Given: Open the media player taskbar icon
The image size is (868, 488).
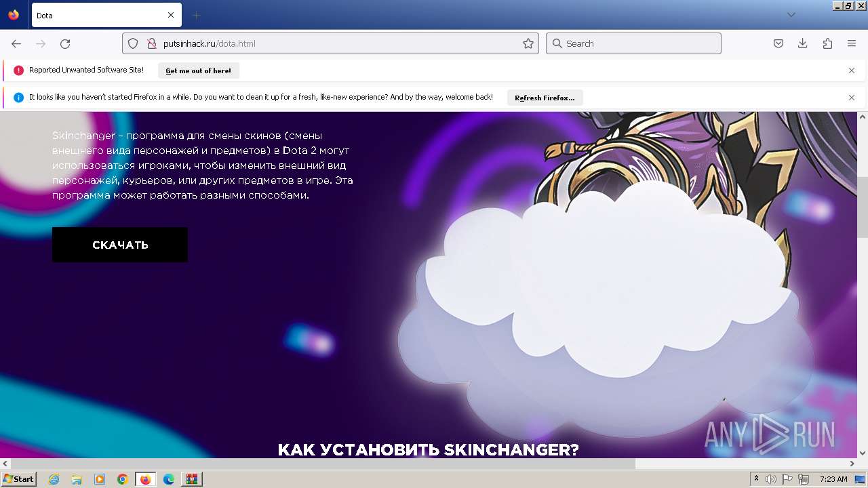Looking at the screenshot, I should click(x=100, y=479).
